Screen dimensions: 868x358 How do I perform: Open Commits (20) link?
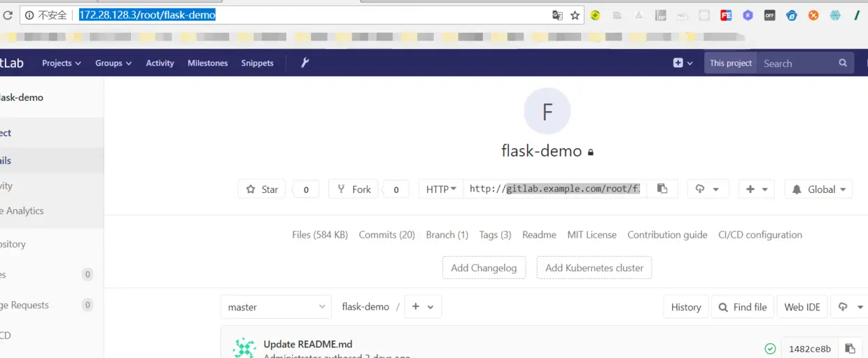[387, 235]
